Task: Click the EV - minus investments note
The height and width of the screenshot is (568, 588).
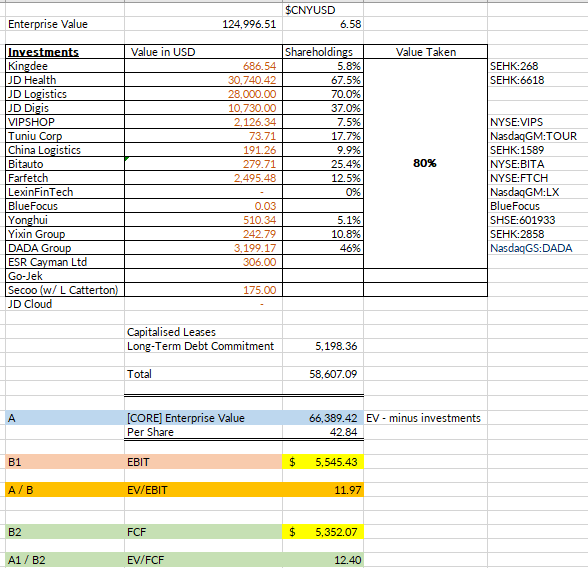Action: [423, 418]
